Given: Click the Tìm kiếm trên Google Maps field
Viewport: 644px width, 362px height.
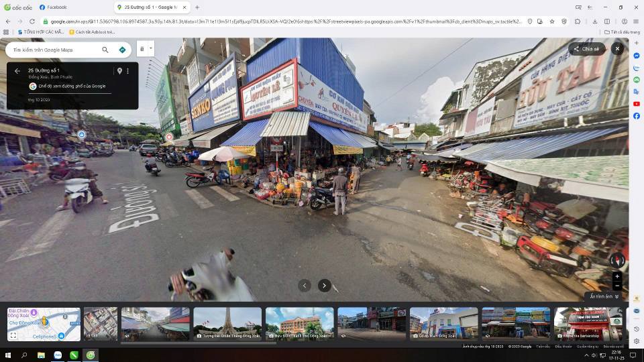Looking at the screenshot, I should [x=54, y=50].
